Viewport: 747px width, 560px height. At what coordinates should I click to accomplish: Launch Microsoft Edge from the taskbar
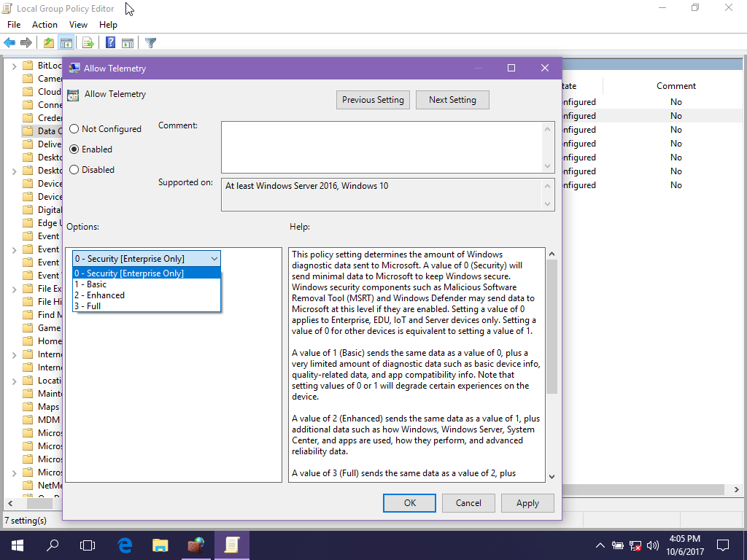[x=125, y=545]
